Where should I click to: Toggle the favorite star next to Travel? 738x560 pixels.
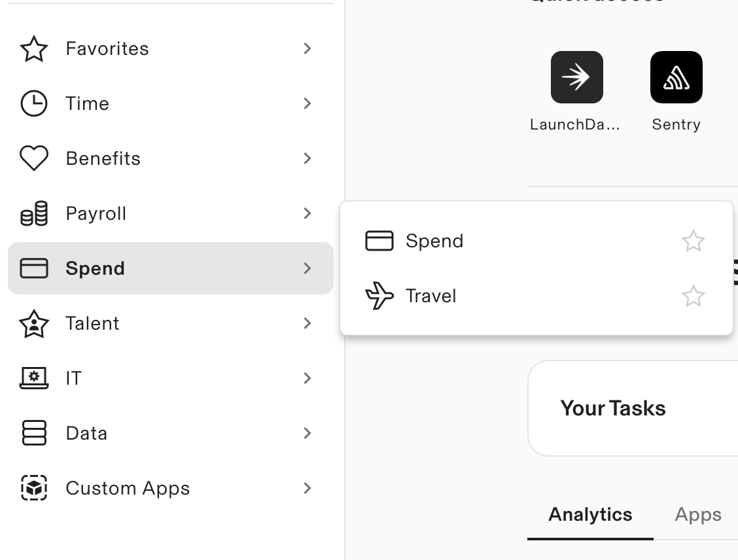(693, 296)
